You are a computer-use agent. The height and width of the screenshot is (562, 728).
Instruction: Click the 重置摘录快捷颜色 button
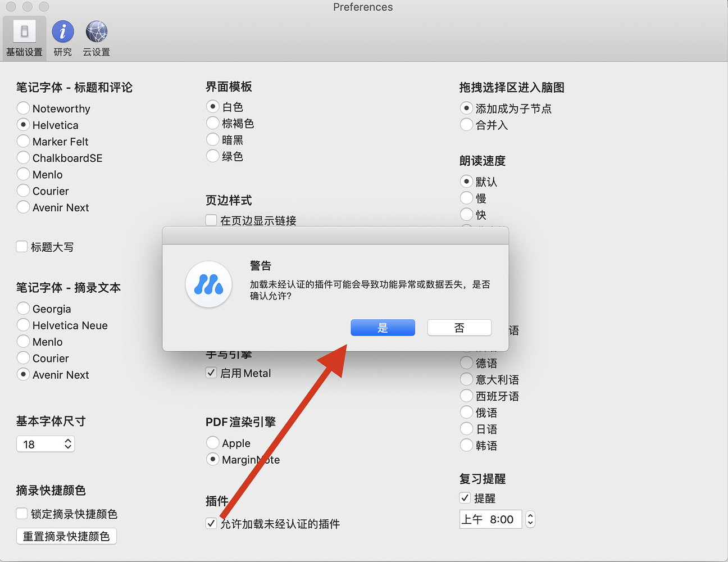pos(66,536)
